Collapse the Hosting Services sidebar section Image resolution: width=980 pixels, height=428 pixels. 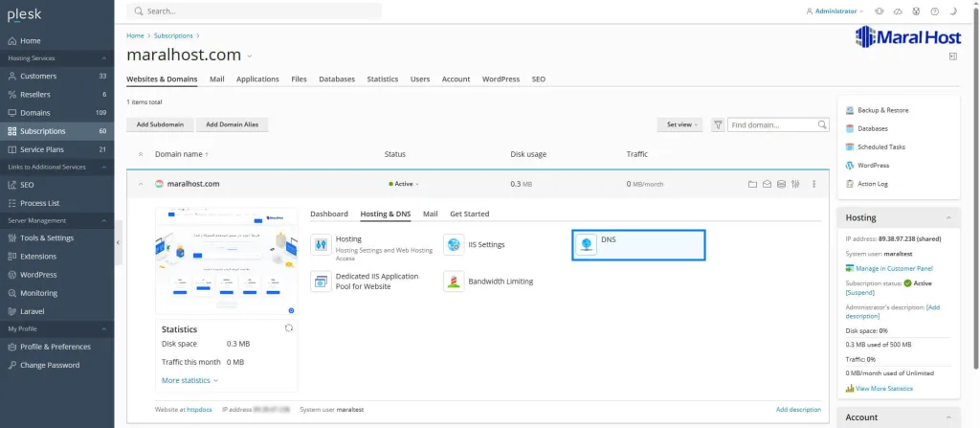tap(103, 58)
